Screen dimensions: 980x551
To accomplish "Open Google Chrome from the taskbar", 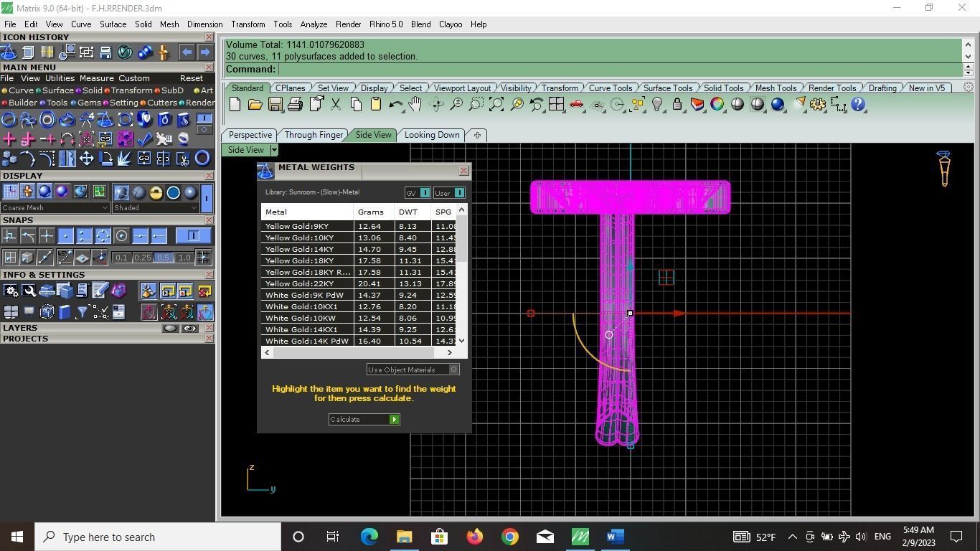I will pyautogui.click(x=510, y=537).
